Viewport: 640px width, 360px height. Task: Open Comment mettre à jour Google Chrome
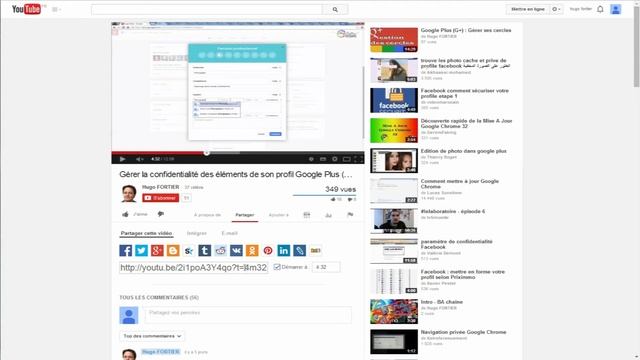coord(460,184)
